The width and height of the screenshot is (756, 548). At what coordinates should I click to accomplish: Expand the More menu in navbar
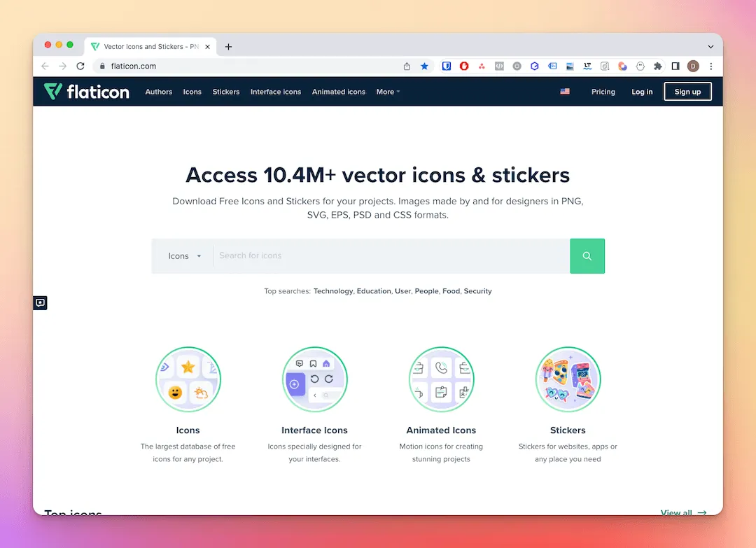(x=388, y=92)
